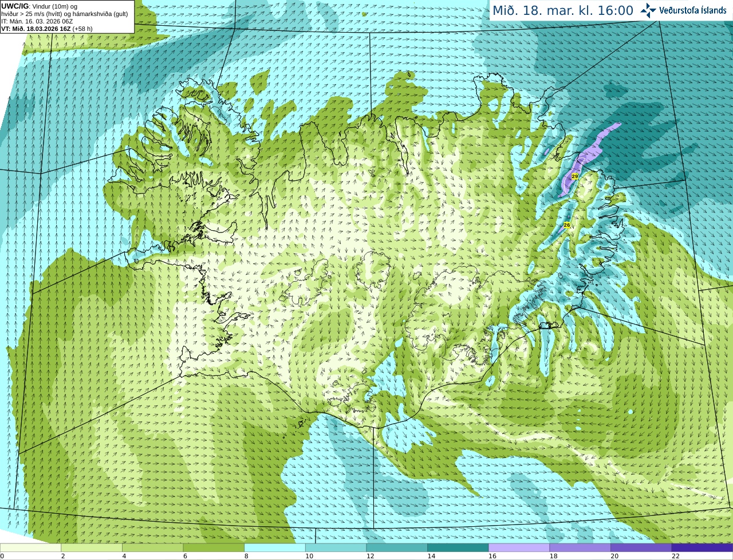Screen dimensions: 733x560
Task: Select the darkest legend swatch above 22
Action: (x=702, y=547)
